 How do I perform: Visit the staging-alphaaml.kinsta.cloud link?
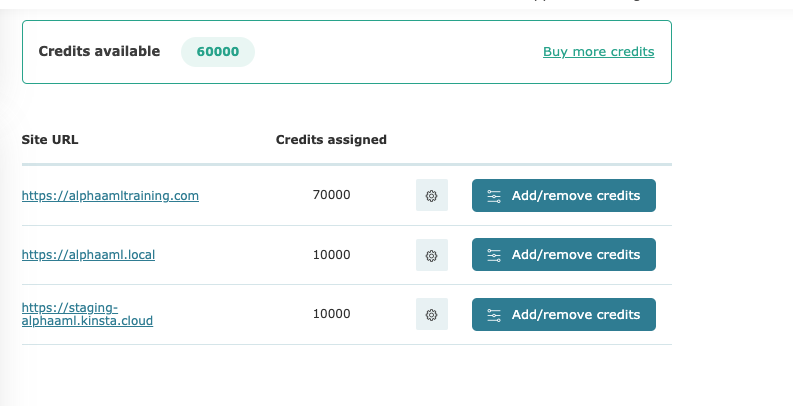pos(87,314)
